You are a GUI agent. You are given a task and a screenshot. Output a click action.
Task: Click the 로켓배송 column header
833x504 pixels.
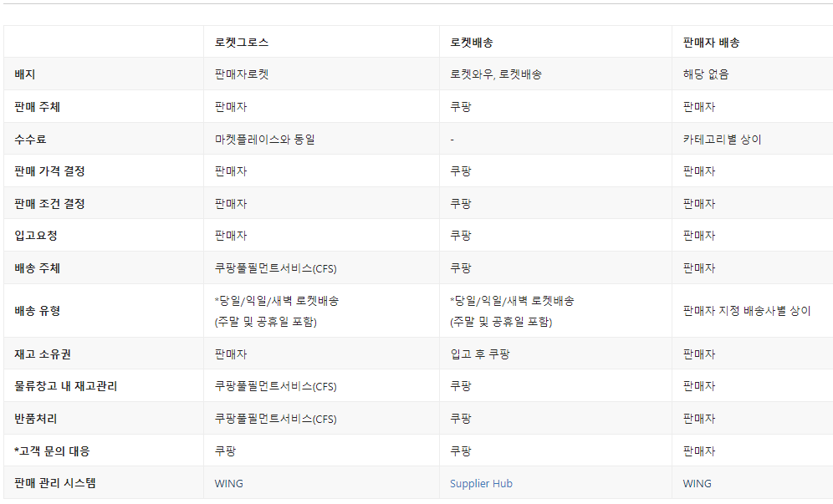pyautogui.click(x=472, y=43)
